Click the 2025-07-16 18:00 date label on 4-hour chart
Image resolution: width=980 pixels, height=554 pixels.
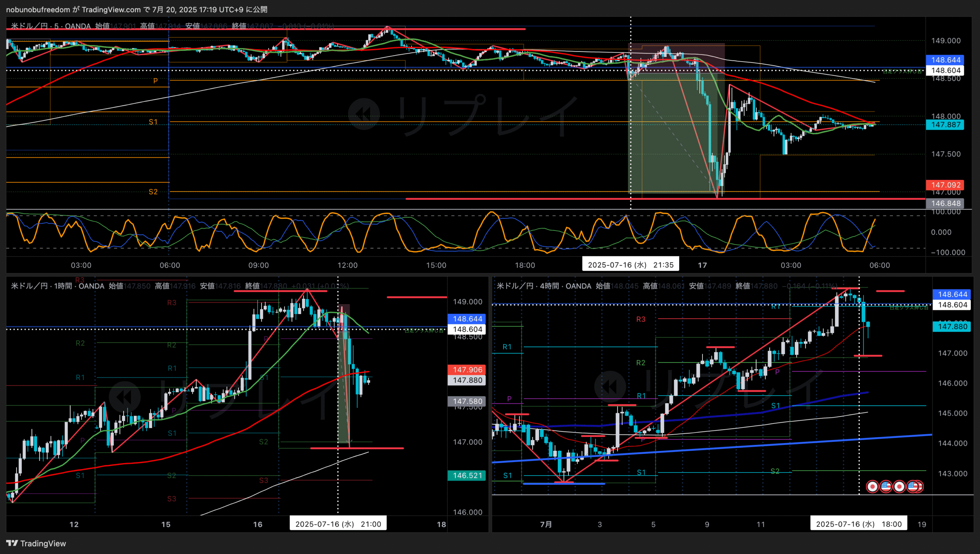point(859,524)
